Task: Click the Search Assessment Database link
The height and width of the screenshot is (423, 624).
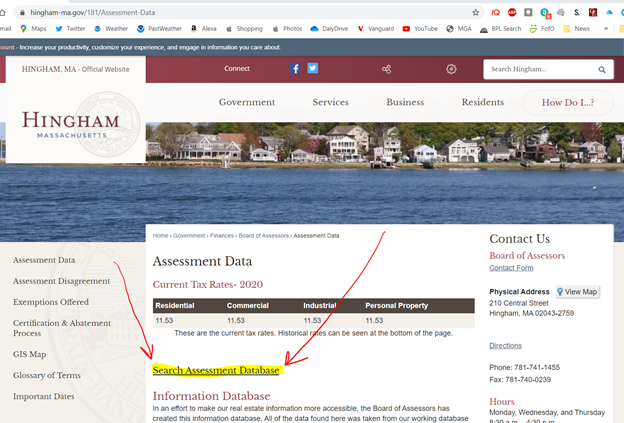Action: click(x=216, y=370)
